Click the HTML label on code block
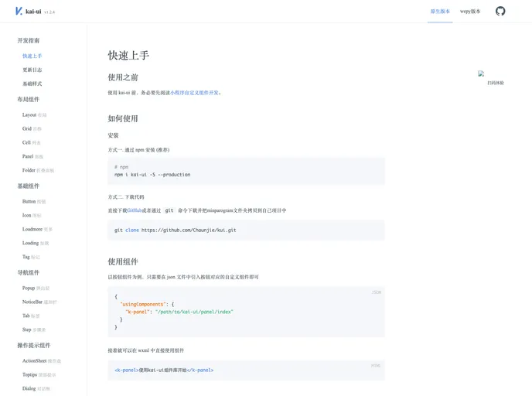Image resolution: width=532 pixels, height=396 pixels. click(x=376, y=366)
